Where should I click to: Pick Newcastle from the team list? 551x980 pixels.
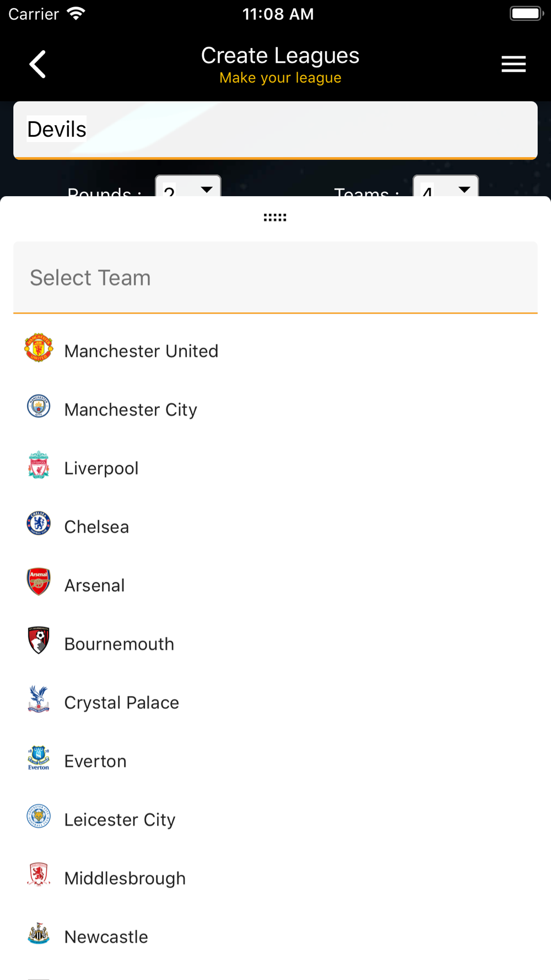click(106, 936)
